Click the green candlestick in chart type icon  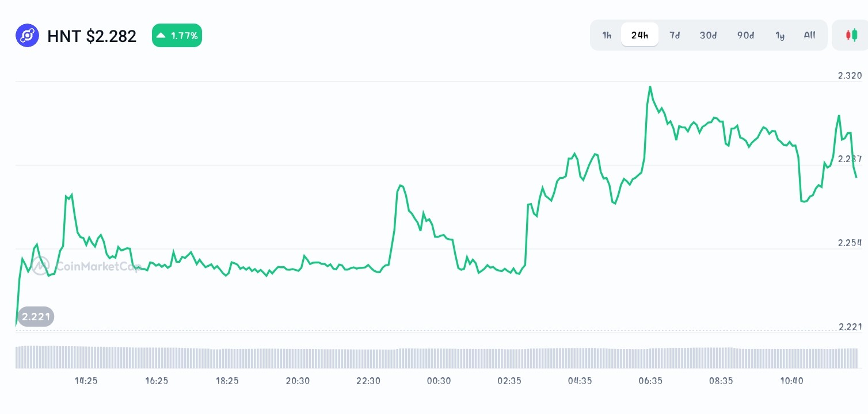(x=855, y=34)
